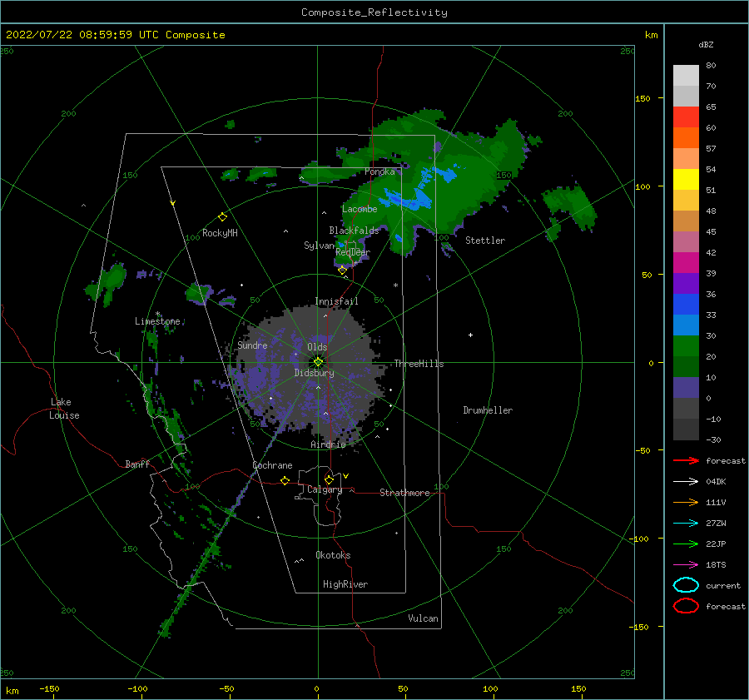Click the yellow V marker north of RockyMH
The height and width of the screenshot is (700, 749).
[172, 203]
